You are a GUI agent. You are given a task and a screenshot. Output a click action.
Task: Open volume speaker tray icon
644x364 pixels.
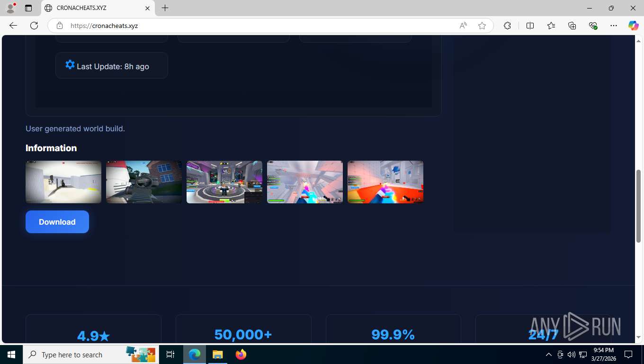[x=572, y=355]
